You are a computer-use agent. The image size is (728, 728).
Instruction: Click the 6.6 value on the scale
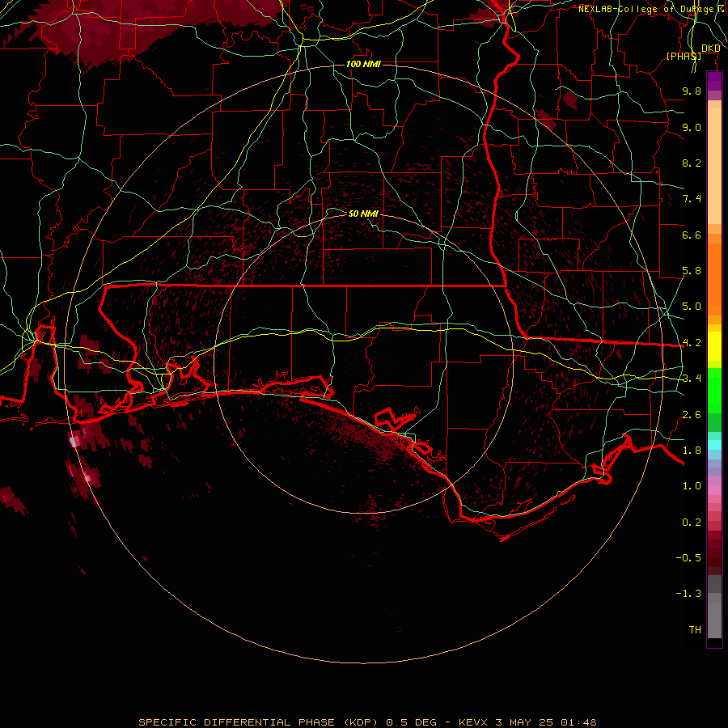point(692,235)
